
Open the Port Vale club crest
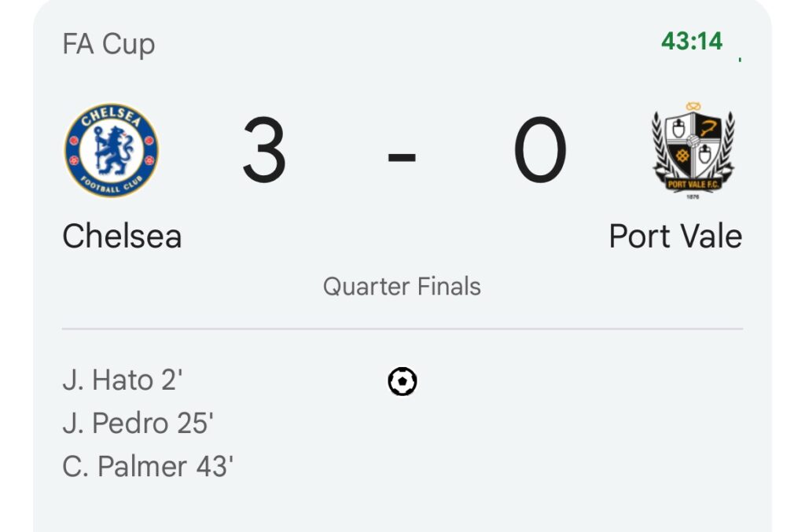click(x=693, y=149)
